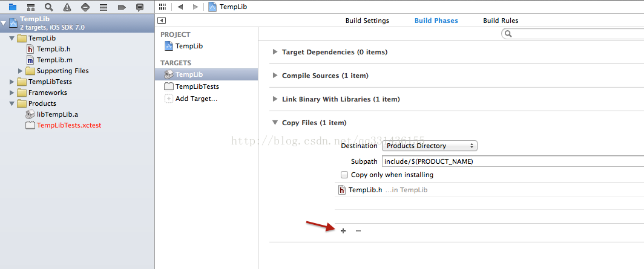This screenshot has width=644, height=269.
Task: Switch to the Build Settings tab
Action: point(367,21)
